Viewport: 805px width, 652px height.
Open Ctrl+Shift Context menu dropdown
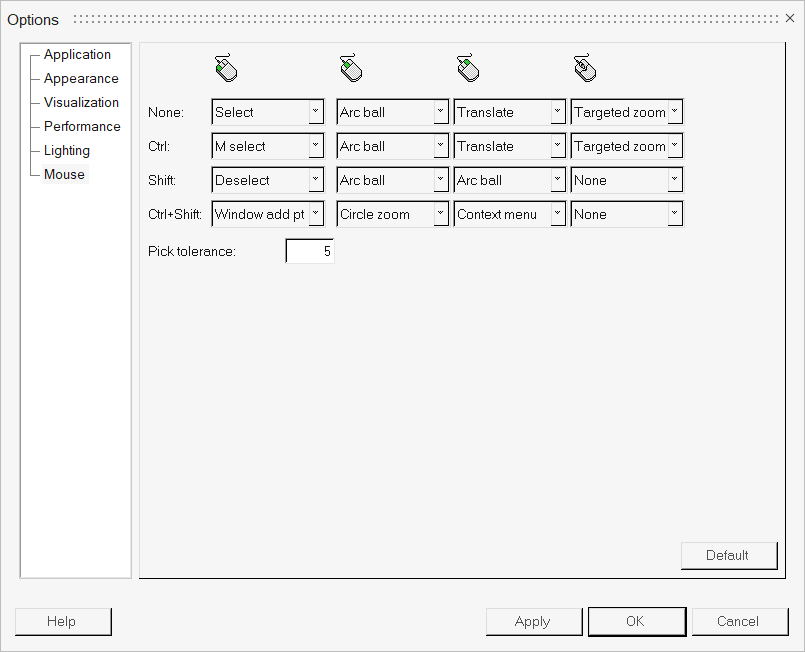[x=510, y=214]
